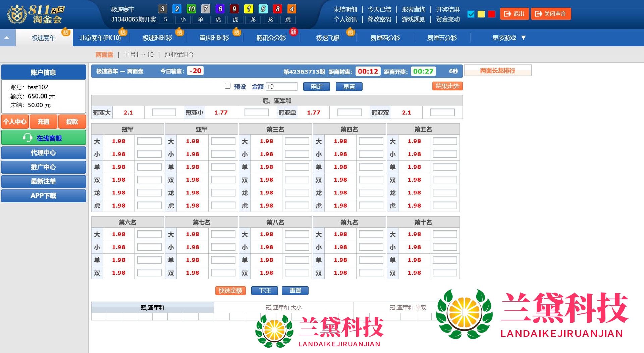Collapse the game bar using the up arrow
644x353 pixels.
coord(7,38)
